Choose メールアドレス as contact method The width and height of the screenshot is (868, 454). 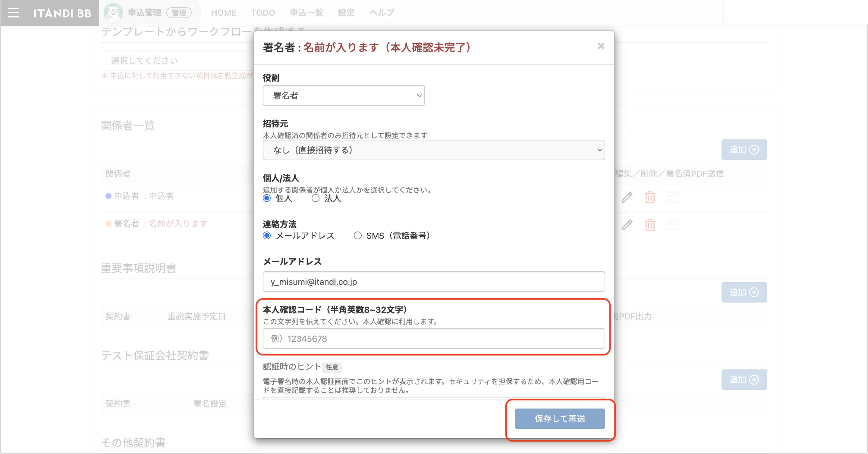(x=266, y=236)
